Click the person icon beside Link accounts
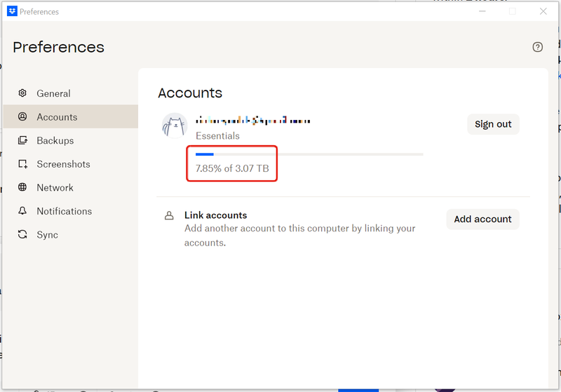The image size is (561, 392). (168, 215)
